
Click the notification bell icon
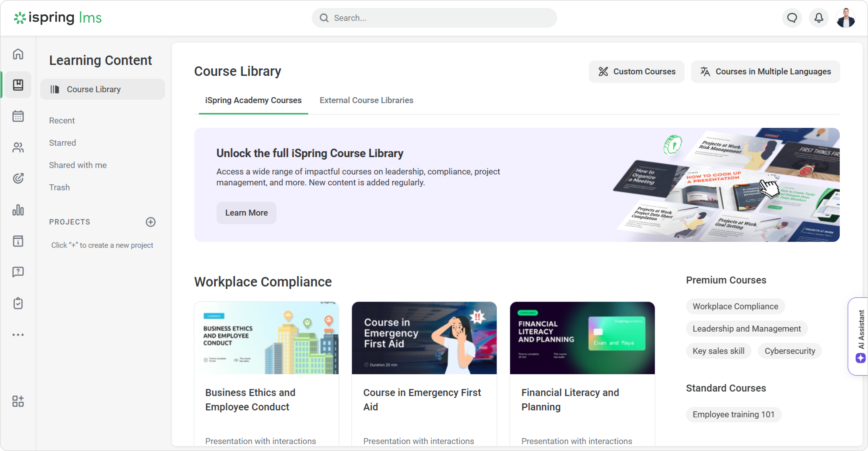(x=818, y=18)
